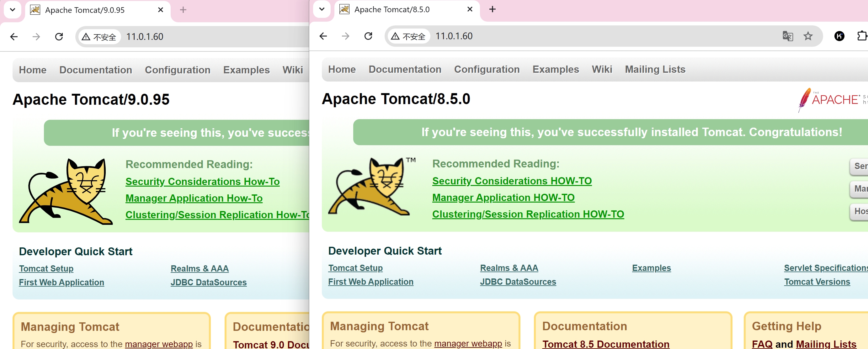Open Servlet Specifications link
This screenshot has height=349, width=868.
pyautogui.click(x=826, y=268)
